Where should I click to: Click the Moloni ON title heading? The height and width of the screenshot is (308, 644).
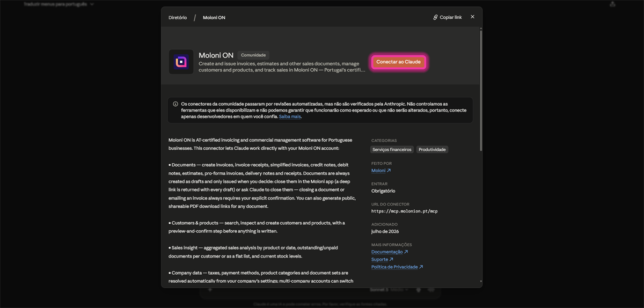216,55
